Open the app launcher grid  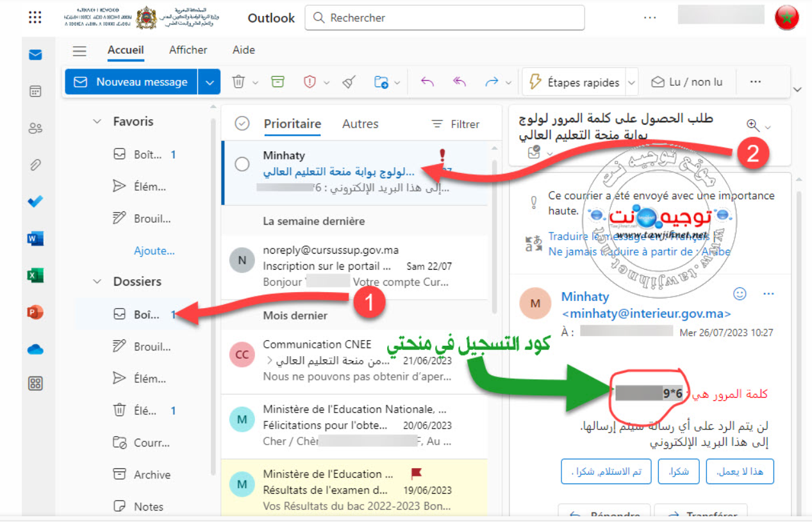point(35,17)
